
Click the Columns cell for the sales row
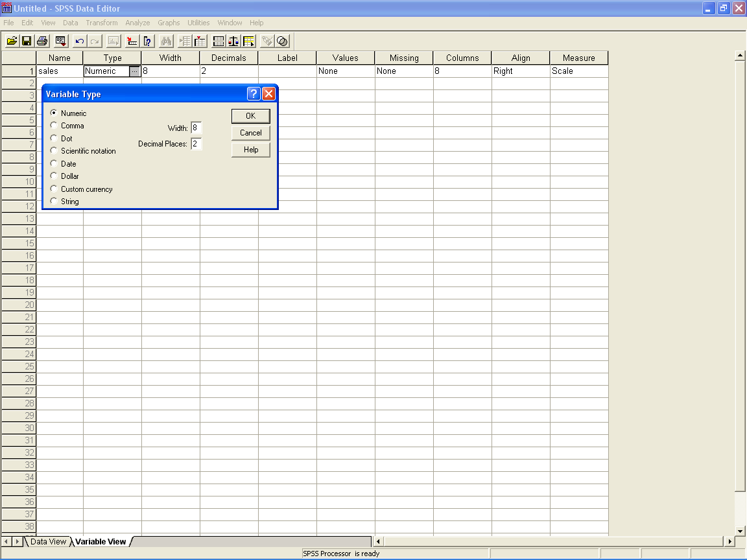point(462,71)
